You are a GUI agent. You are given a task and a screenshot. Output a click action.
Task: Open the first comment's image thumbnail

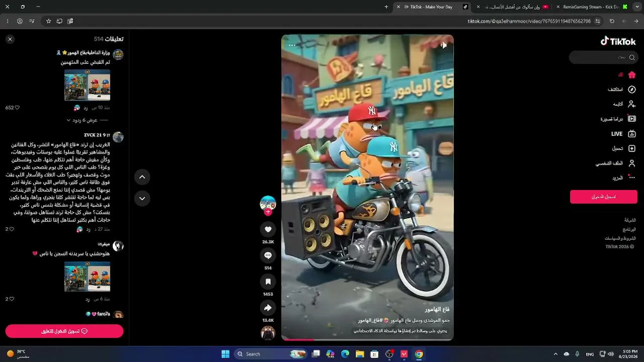coord(87,85)
